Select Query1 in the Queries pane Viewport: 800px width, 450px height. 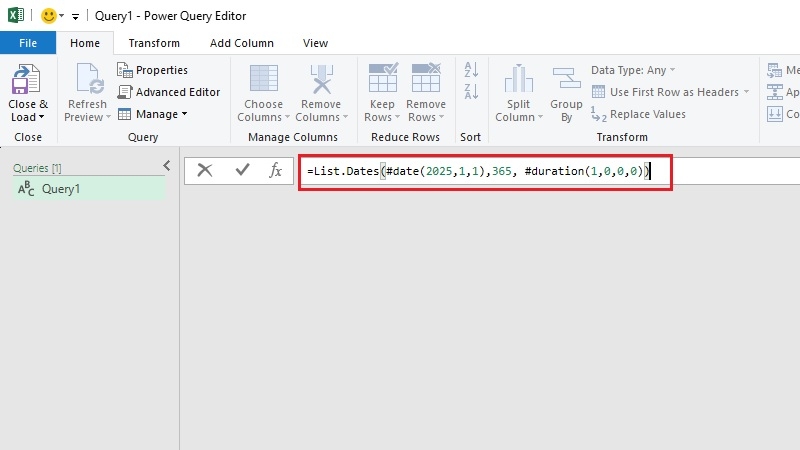tap(89, 189)
